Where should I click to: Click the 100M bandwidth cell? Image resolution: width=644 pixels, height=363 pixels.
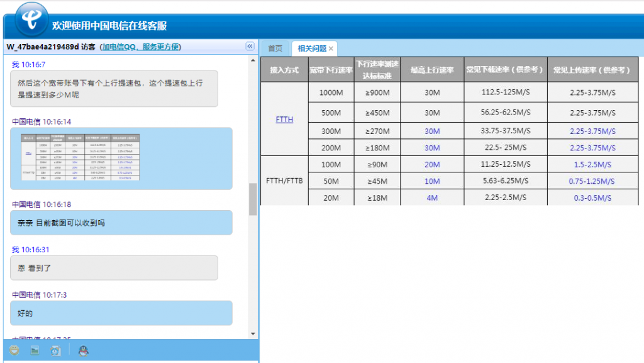pyautogui.click(x=331, y=164)
